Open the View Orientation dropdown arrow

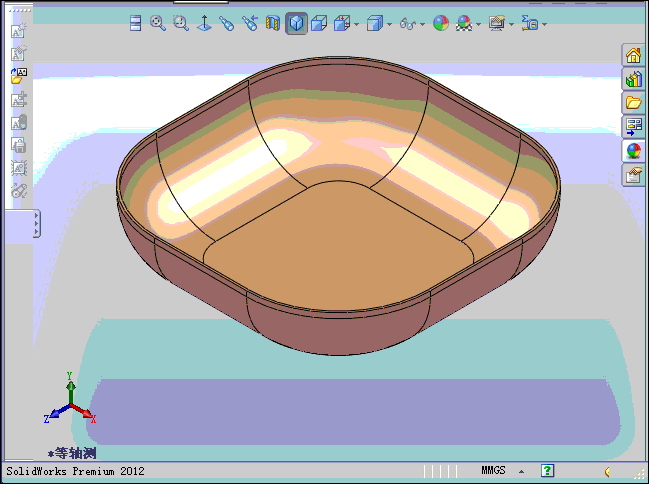click(x=356, y=24)
